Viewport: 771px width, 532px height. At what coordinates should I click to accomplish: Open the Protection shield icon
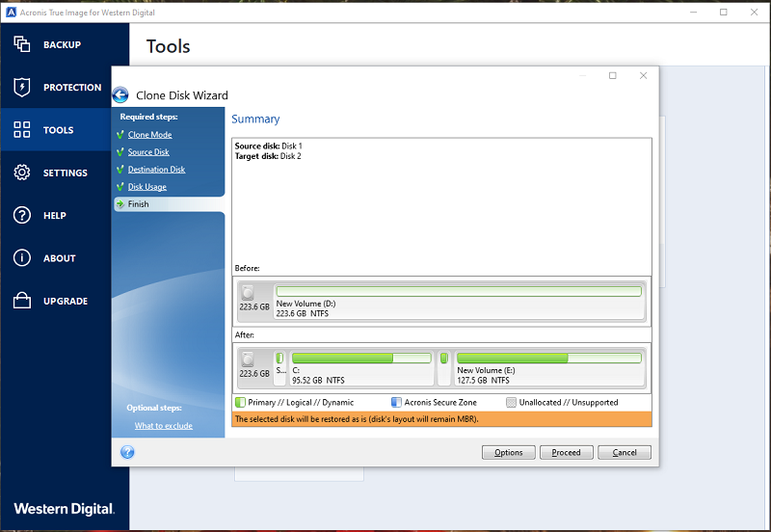[x=21, y=87]
